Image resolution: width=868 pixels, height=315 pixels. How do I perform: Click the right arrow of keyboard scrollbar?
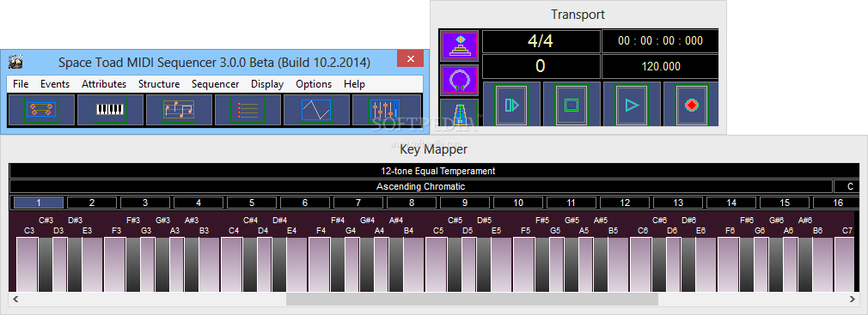pos(853,299)
